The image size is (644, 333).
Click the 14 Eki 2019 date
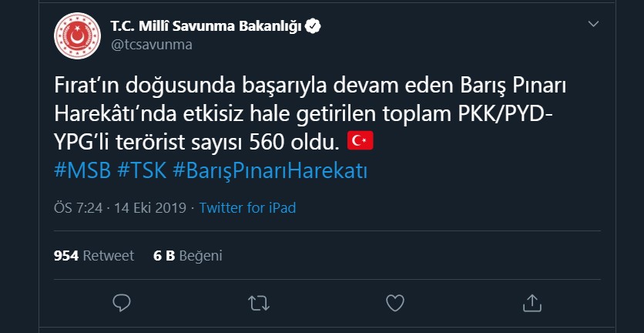tap(150, 208)
